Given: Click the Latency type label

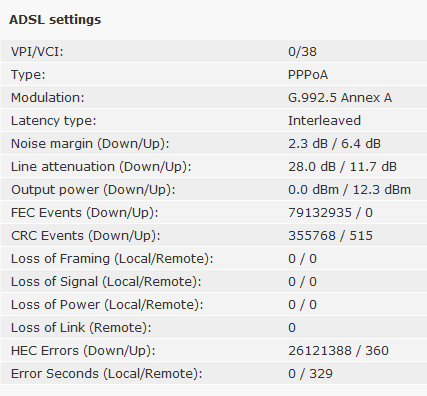Looking at the screenshot, I should [x=53, y=121].
